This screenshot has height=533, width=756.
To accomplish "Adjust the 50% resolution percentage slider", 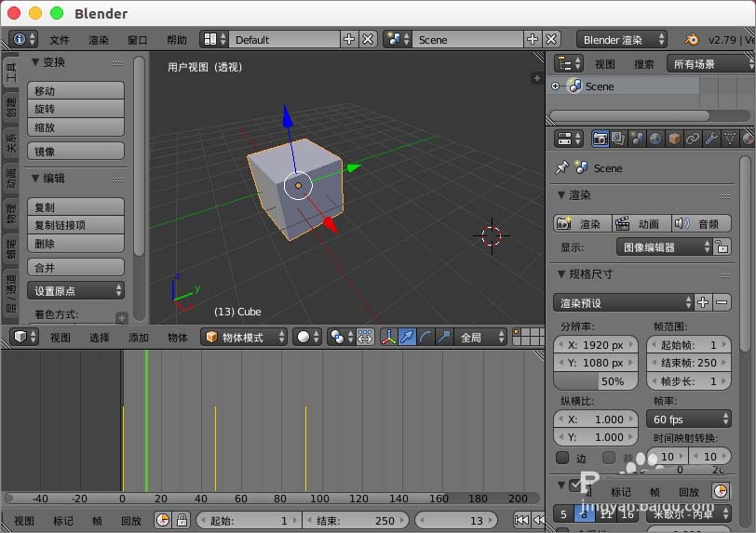I will tap(596, 380).
